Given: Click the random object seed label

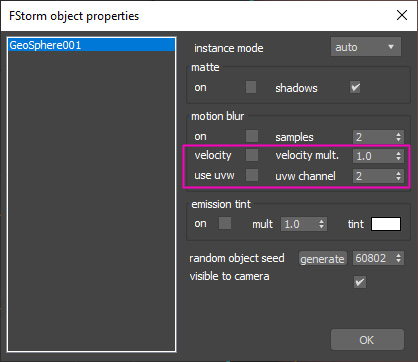Looking at the screenshot, I should 237,258.
